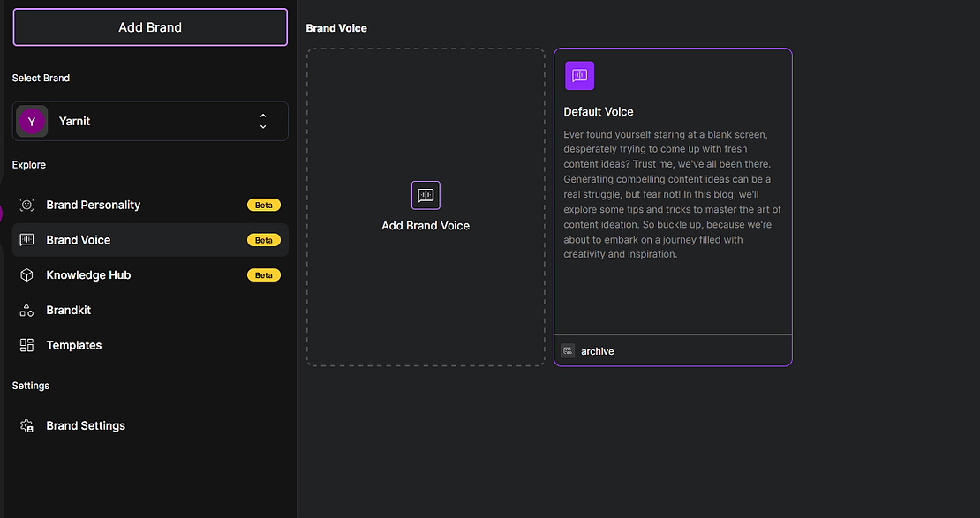Click the Templates layout icon
980x518 pixels.
26,345
